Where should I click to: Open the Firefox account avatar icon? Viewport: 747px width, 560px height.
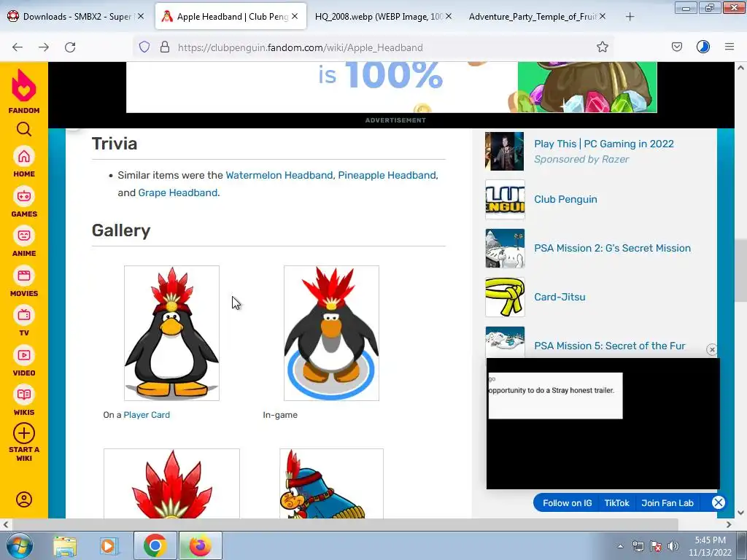703,47
